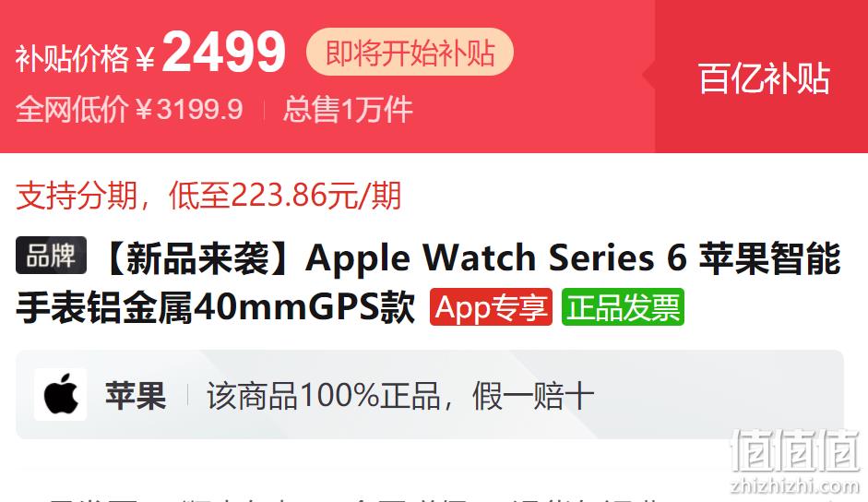Click the black 品牌 badge
This screenshot has width=868, height=502.
[51, 255]
